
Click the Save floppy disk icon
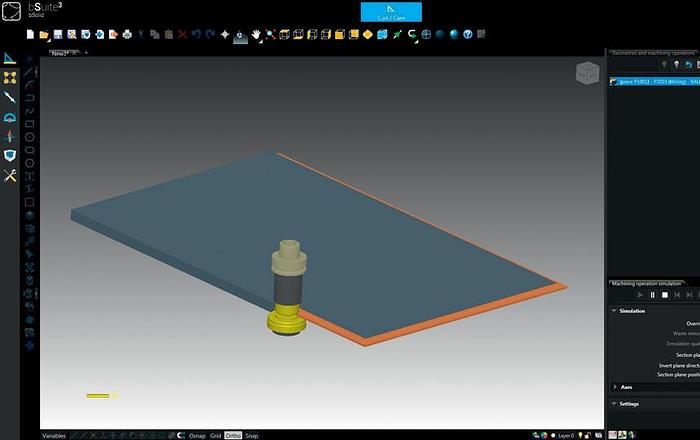(58, 34)
